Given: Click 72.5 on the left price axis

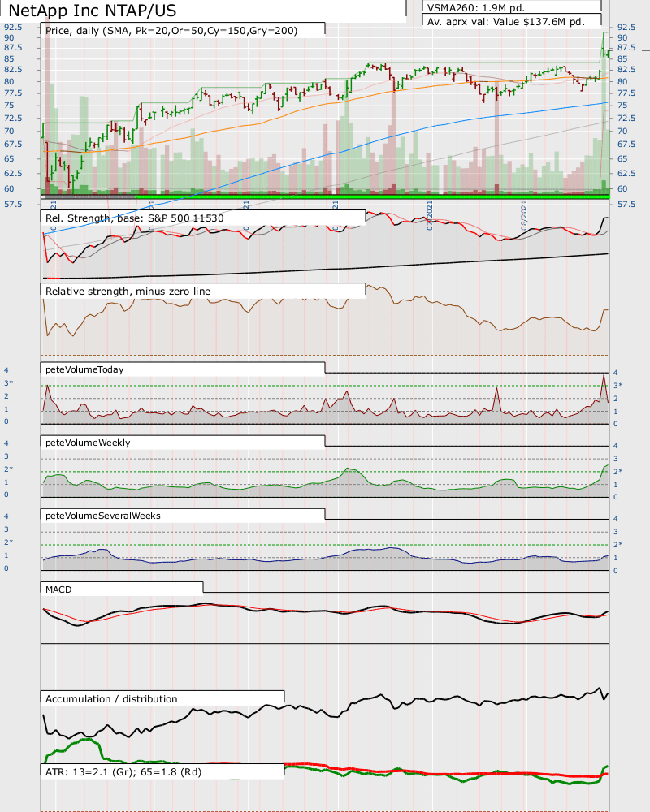Looking at the screenshot, I should [x=13, y=118].
